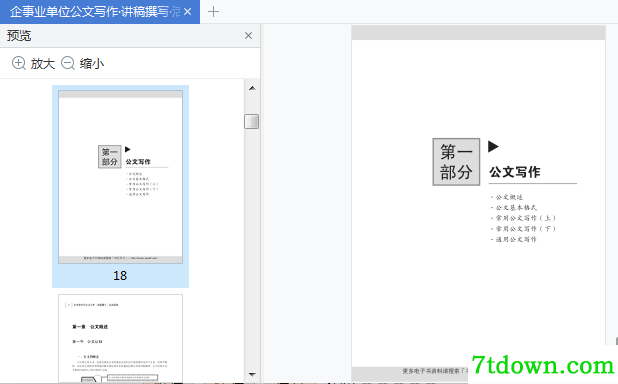Select the 第一章 公文概述 page thumbnail
The image size is (618, 384).
click(120, 338)
